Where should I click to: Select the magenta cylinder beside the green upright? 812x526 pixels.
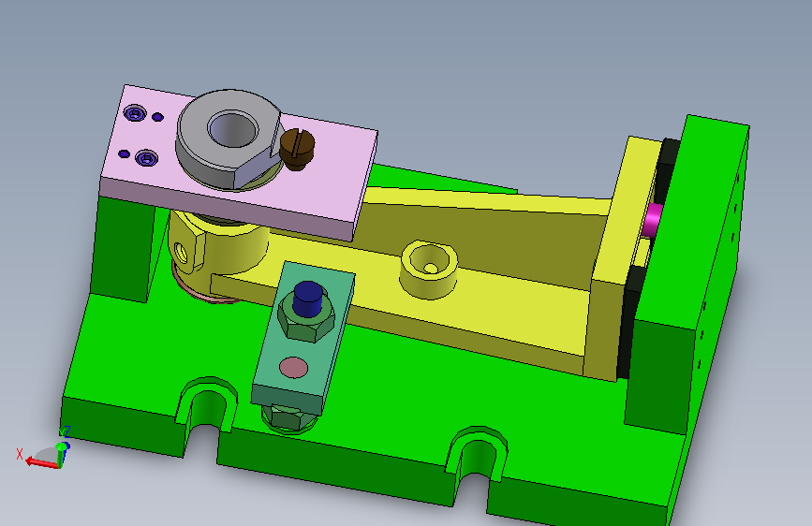pyautogui.click(x=653, y=220)
